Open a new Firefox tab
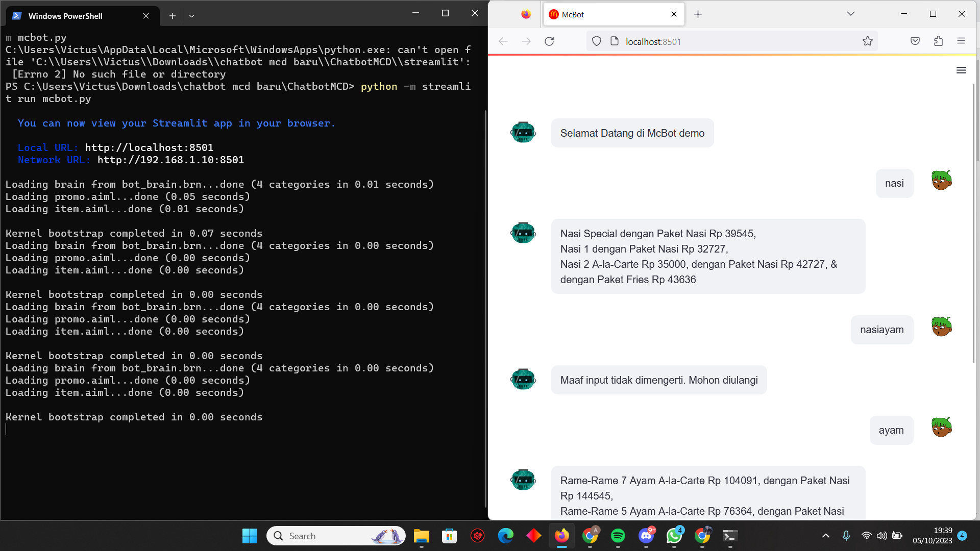 [698, 14]
